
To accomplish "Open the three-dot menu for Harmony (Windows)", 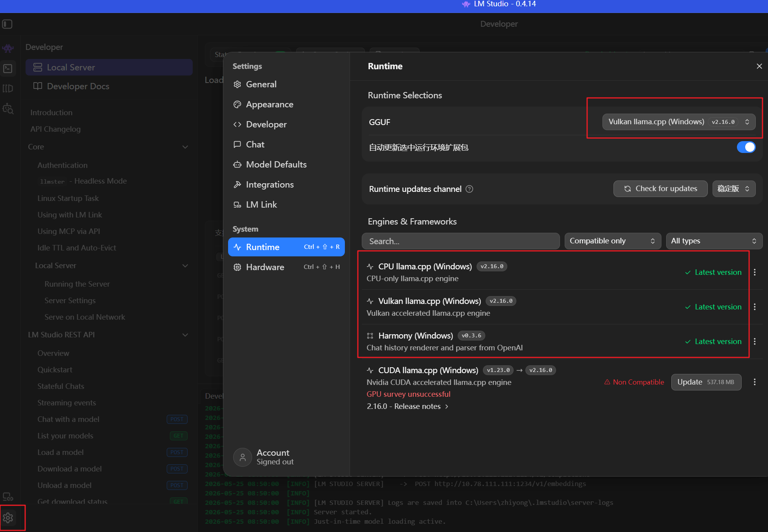I will coord(755,341).
